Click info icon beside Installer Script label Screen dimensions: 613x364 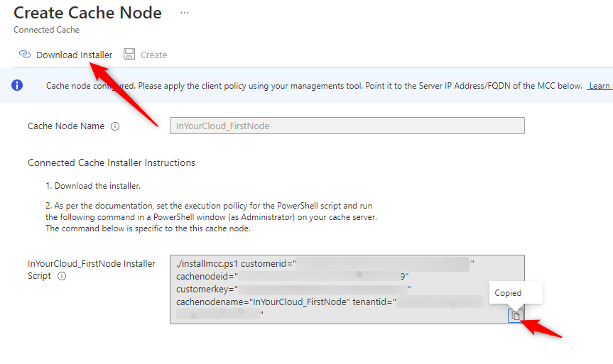[62, 276]
